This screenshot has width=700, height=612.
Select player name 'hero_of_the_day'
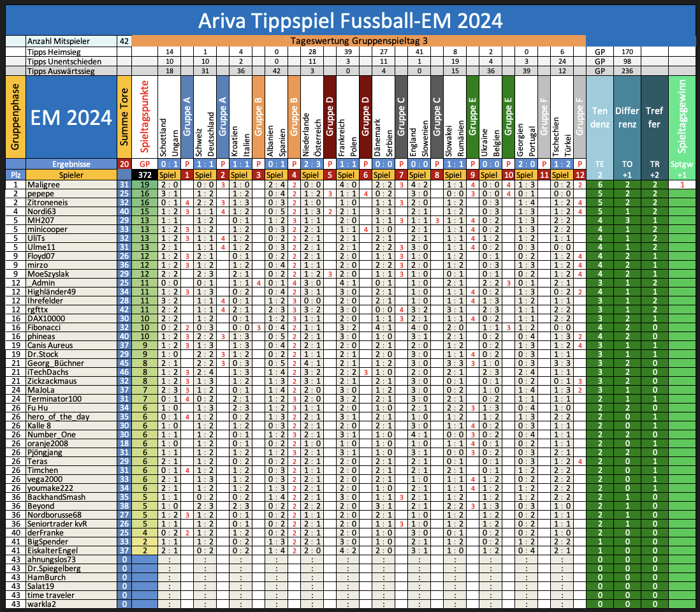59,416
